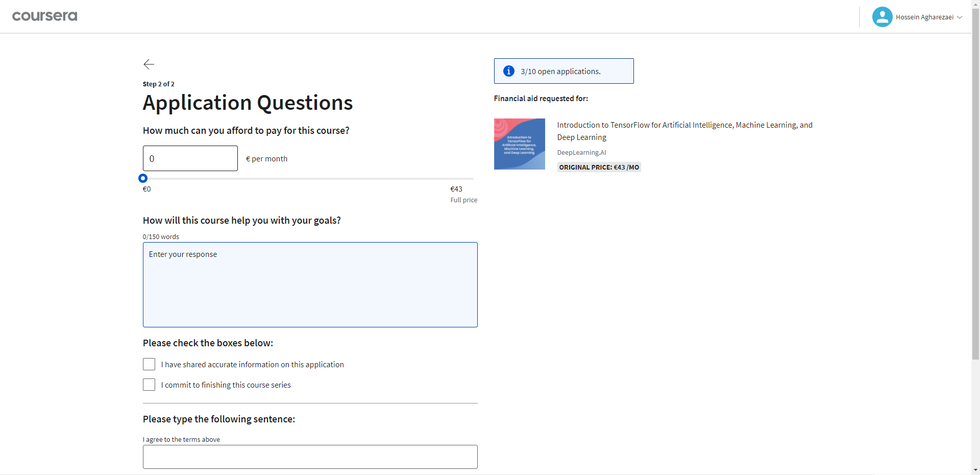Screen dimensions: 980x475
Task: Click the 'Full price' label under the slider
Action: 463,200
